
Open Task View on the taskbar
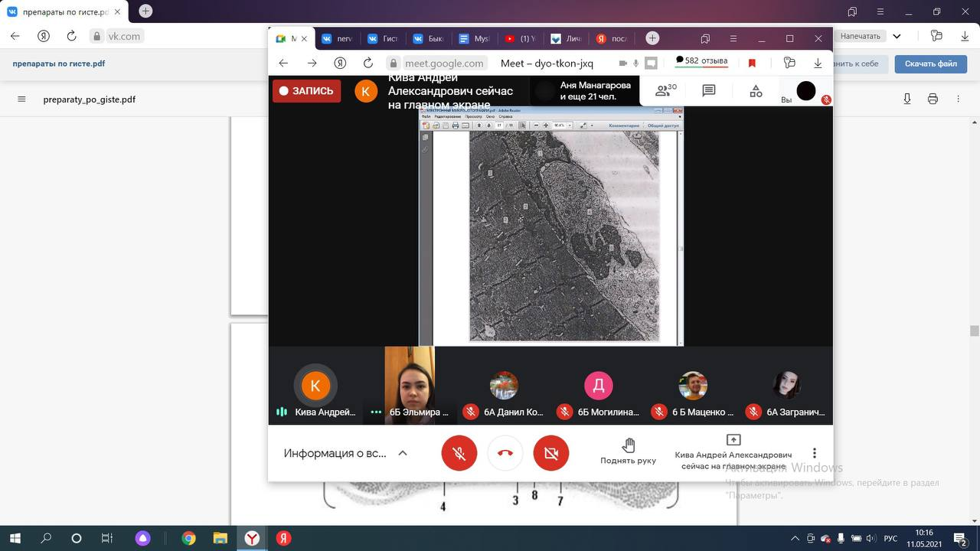pos(107,538)
